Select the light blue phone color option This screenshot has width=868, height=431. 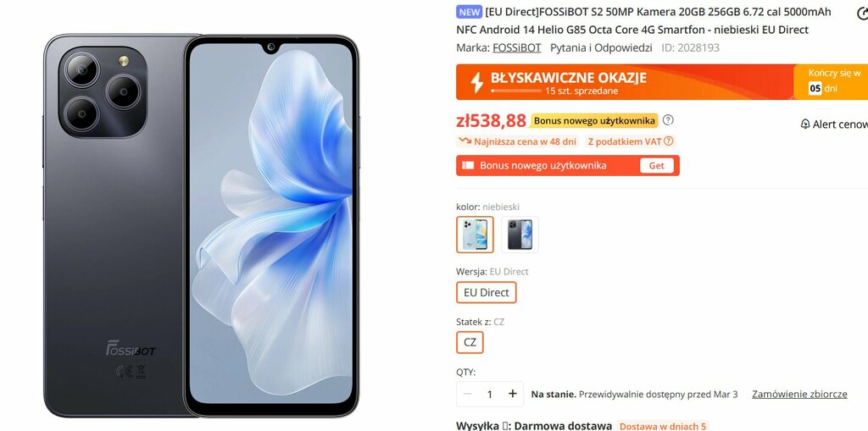click(x=475, y=235)
